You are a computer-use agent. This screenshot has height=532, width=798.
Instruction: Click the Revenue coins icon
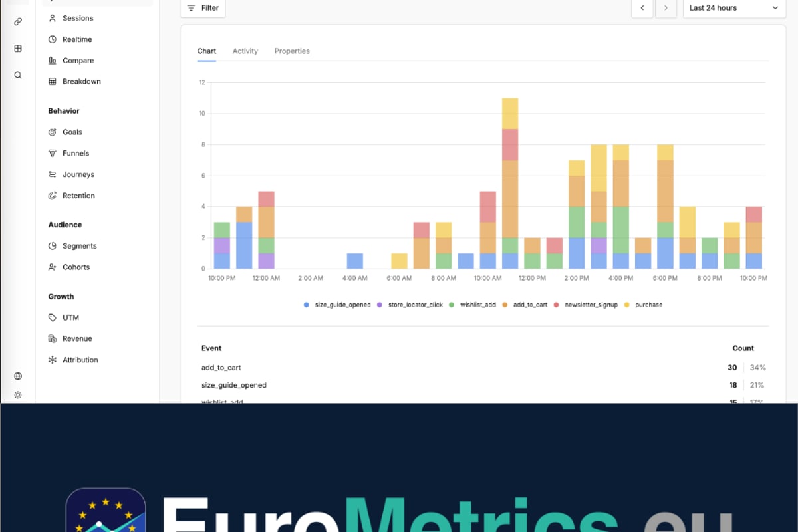click(53, 339)
